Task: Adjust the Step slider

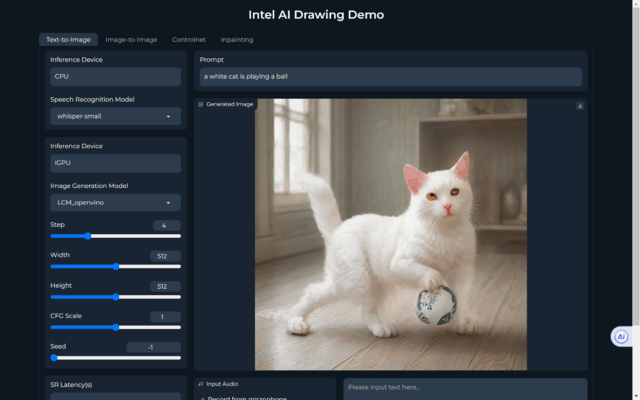Action: (116, 236)
